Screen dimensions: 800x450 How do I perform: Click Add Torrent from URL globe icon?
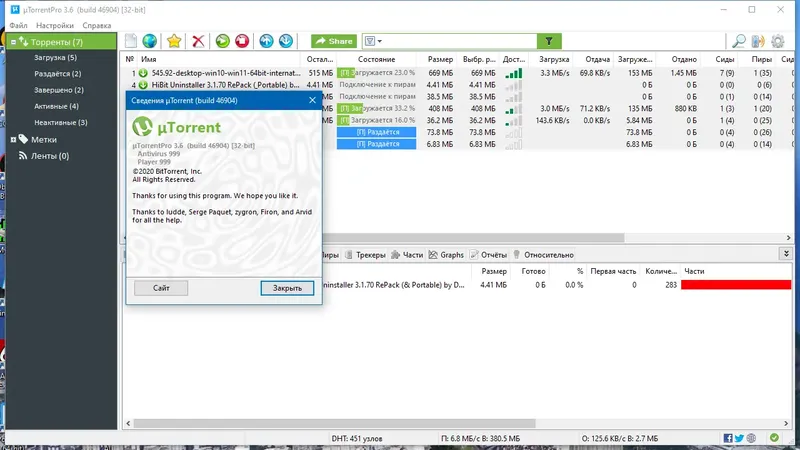149,41
